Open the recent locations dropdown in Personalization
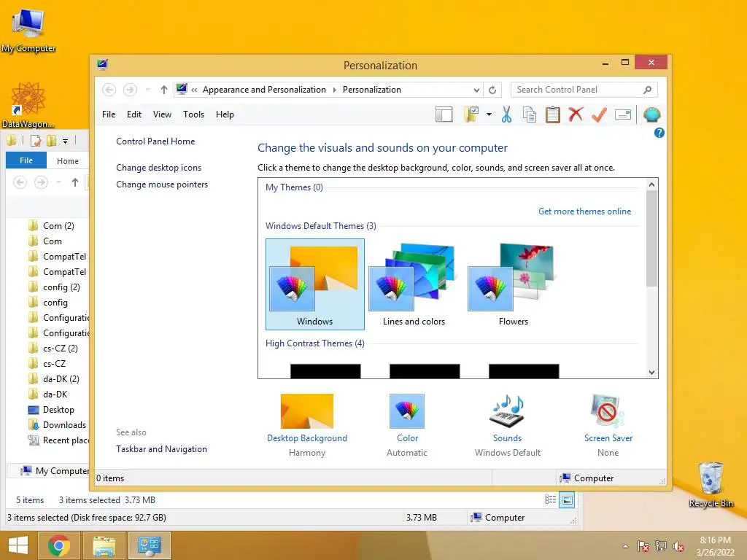Screen dimensions: 747x560 coord(148,90)
